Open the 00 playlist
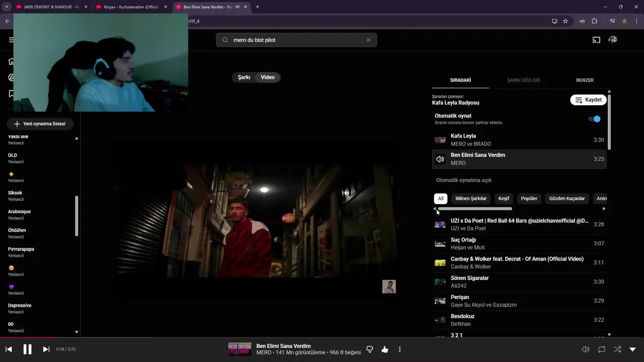Image resolution: width=644 pixels, height=362 pixels. pyautogui.click(x=40, y=327)
